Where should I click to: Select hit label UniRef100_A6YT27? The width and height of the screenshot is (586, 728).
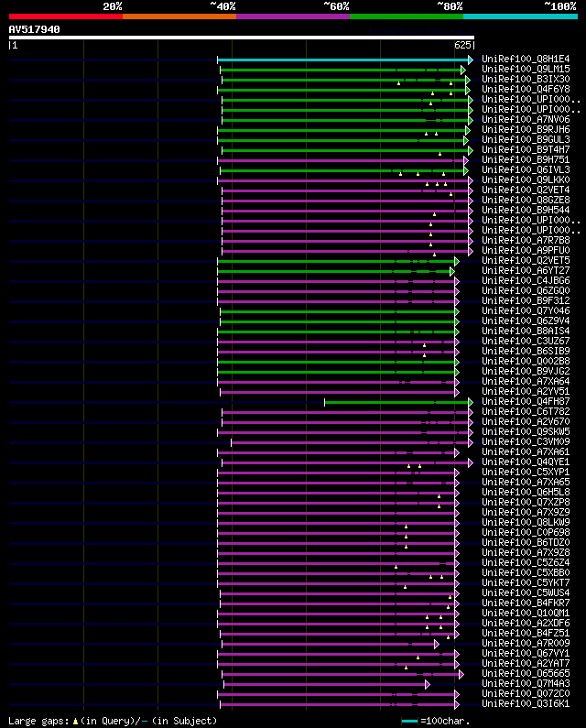pyautogui.click(x=526, y=271)
